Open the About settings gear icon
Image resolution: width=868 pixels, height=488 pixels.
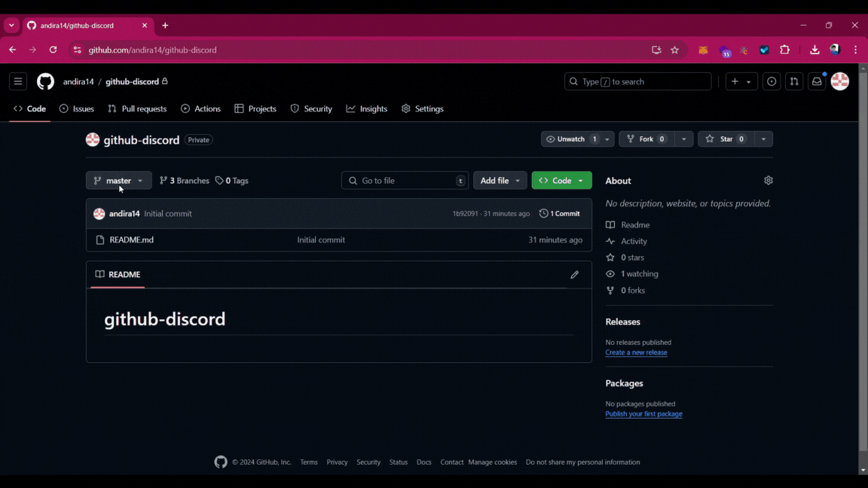[x=768, y=181]
